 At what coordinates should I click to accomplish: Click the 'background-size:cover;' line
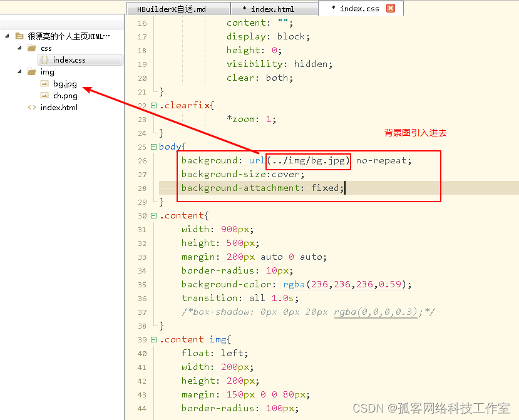[243, 174]
